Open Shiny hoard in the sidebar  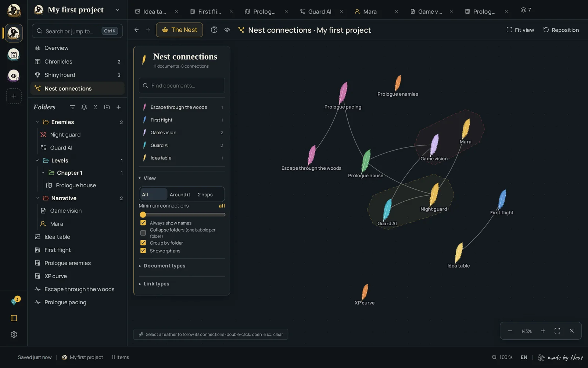click(77, 75)
